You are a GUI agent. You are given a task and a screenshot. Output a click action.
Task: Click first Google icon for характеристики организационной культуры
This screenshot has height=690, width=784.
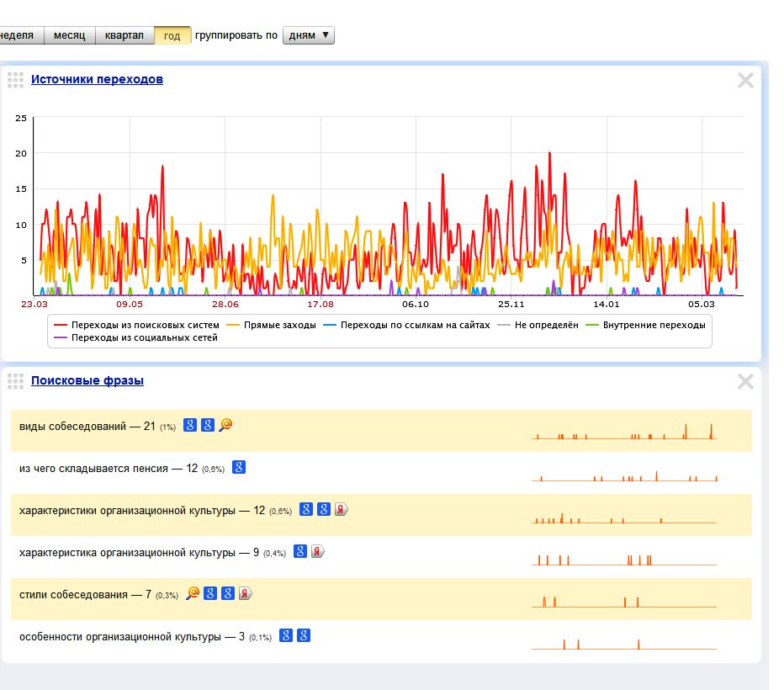pyautogui.click(x=306, y=509)
